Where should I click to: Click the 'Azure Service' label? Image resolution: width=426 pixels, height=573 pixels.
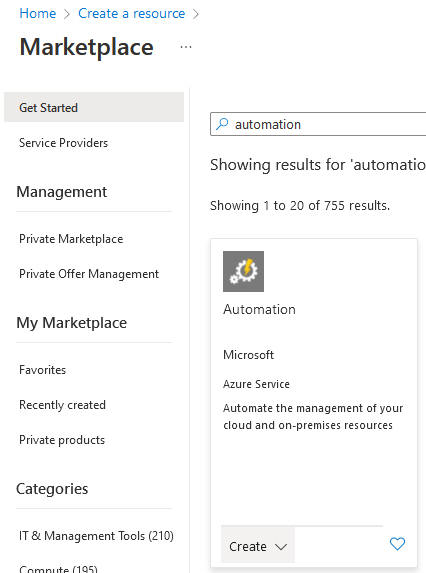(256, 384)
